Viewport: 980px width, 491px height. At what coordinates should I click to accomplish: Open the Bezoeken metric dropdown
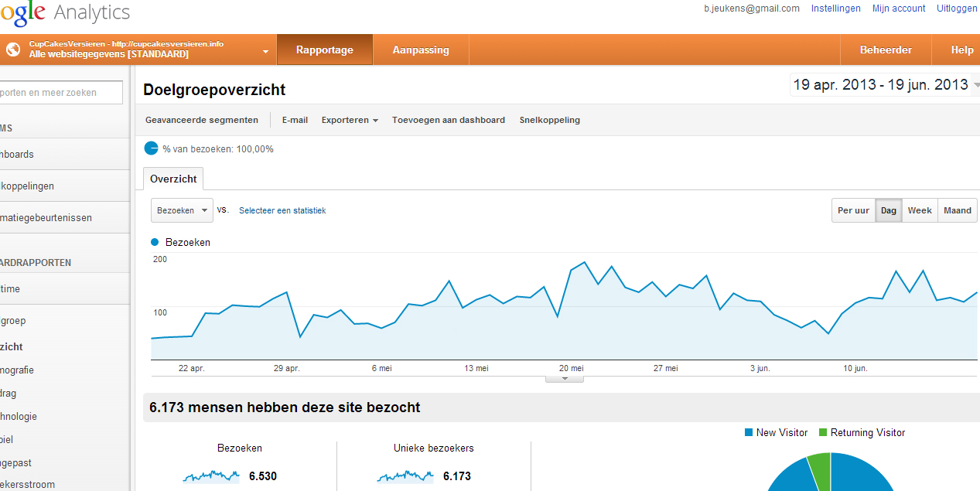coord(182,210)
